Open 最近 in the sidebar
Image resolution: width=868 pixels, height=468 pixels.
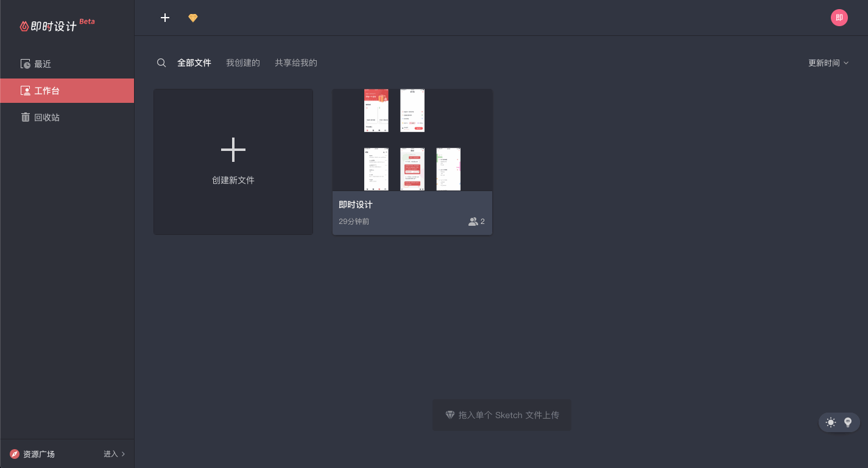67,64
